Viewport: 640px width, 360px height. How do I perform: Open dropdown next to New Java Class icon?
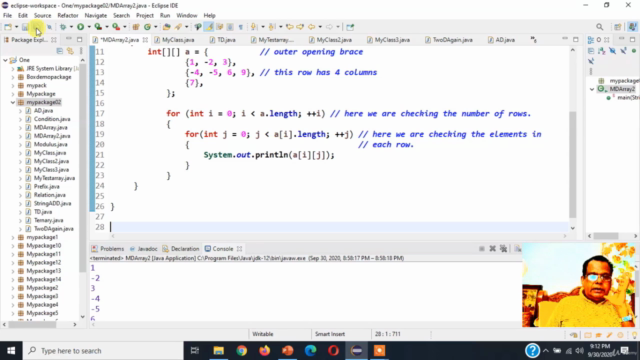coord(156,27)
